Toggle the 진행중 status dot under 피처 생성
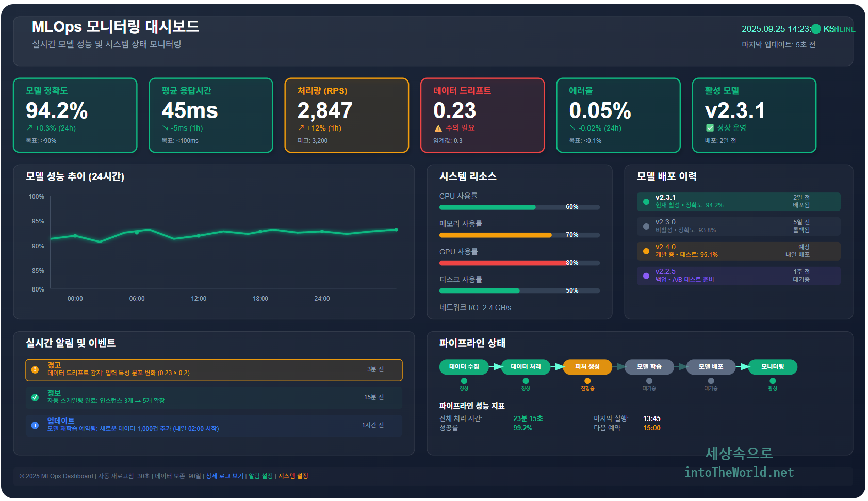The height and width of the screenshot is (501, 868). click(587, 380)
